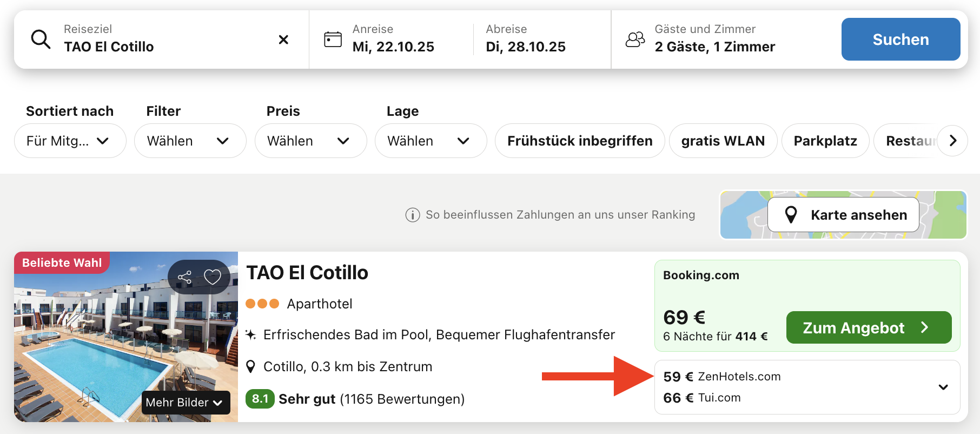Screen dimensions: 980x434
Task: Open Karte ansehen map view
Action: click(x=844, y=215)
